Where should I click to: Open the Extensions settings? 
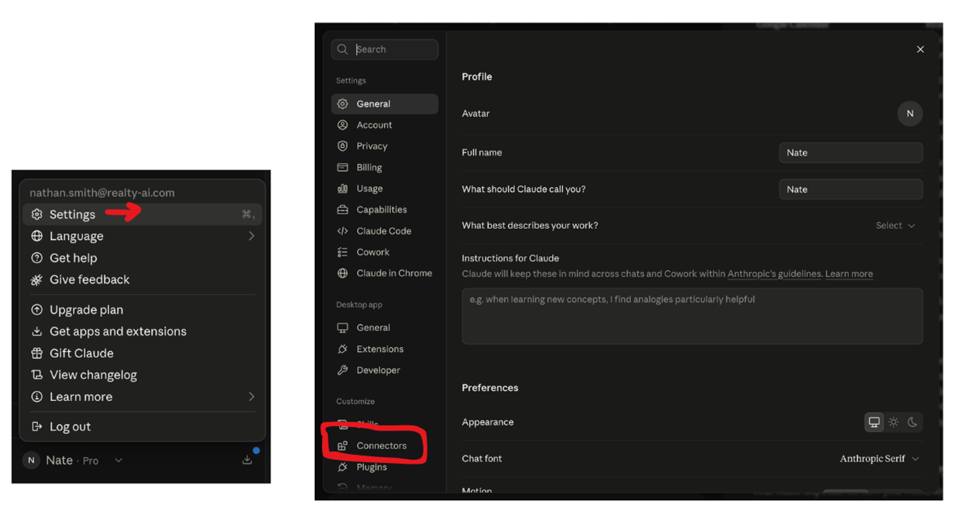385,349
